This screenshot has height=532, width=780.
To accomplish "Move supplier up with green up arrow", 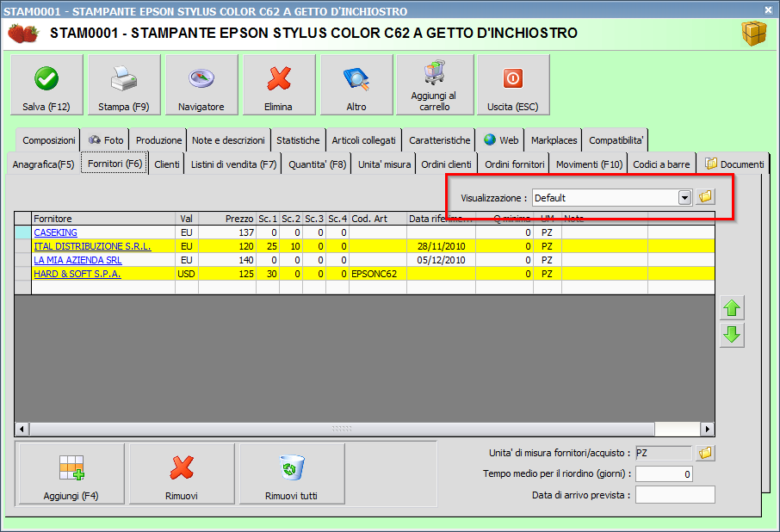I will coord(732,308).
